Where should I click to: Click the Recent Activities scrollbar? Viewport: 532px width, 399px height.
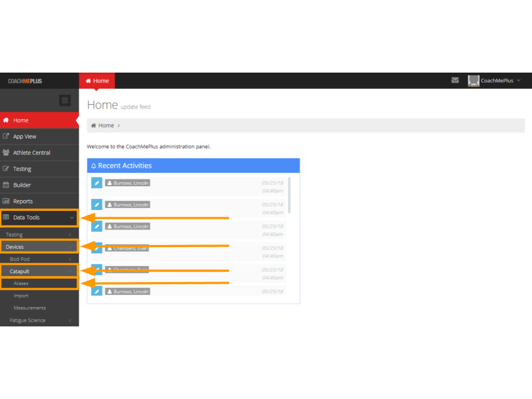tap(289, 195)
